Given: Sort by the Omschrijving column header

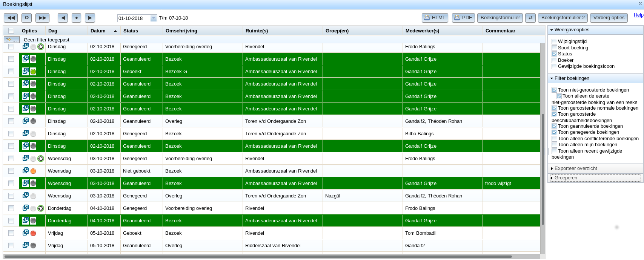Looking at the screenshot, I should 203,31.
